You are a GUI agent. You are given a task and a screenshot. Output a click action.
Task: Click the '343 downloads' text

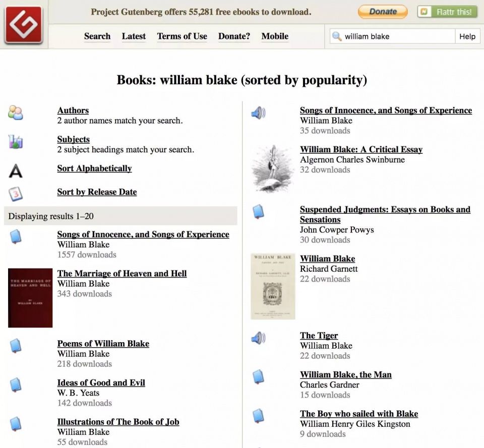pyautogui.click(x=85, y=294)
